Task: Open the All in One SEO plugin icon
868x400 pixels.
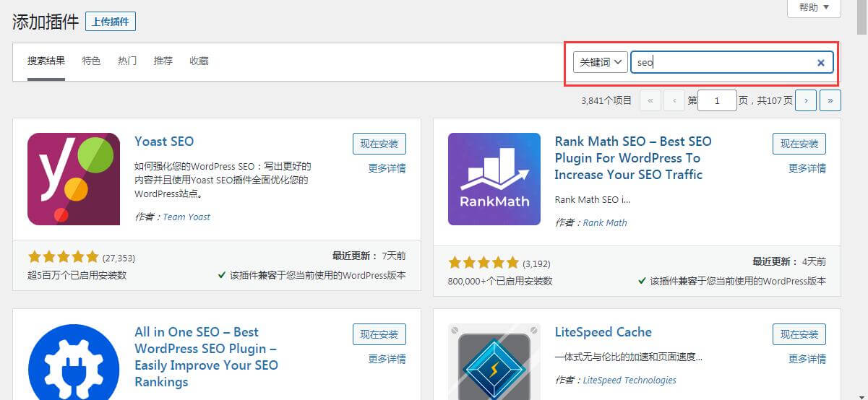Action: point(74,362)
